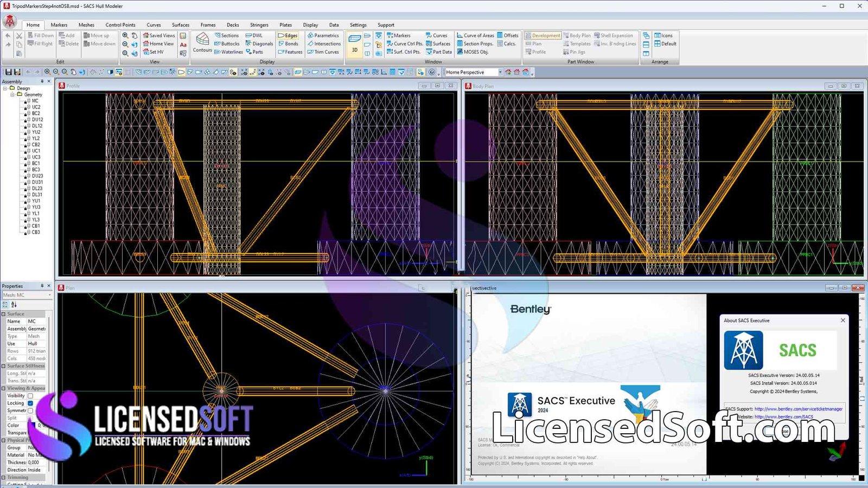Toggle Parametrics display
Screen dimensions: 868x488
pos(323,35)
